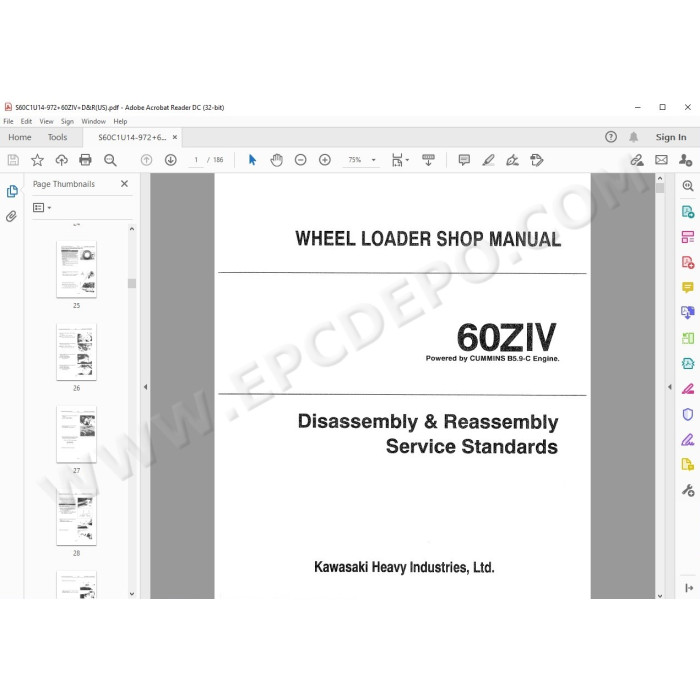Open search tool in right pane
The width and height of the screenshot is (700, 700).
[x=688, y=186]
